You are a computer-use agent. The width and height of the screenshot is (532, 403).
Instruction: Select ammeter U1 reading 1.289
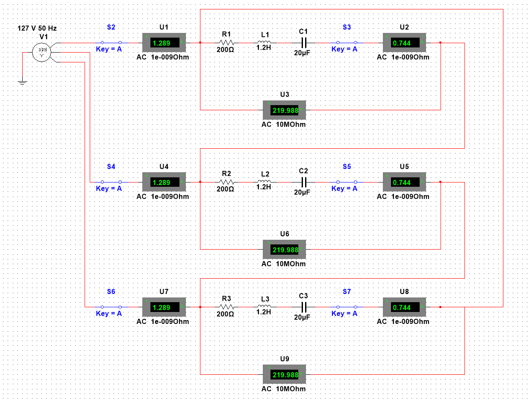pos(164,43)
